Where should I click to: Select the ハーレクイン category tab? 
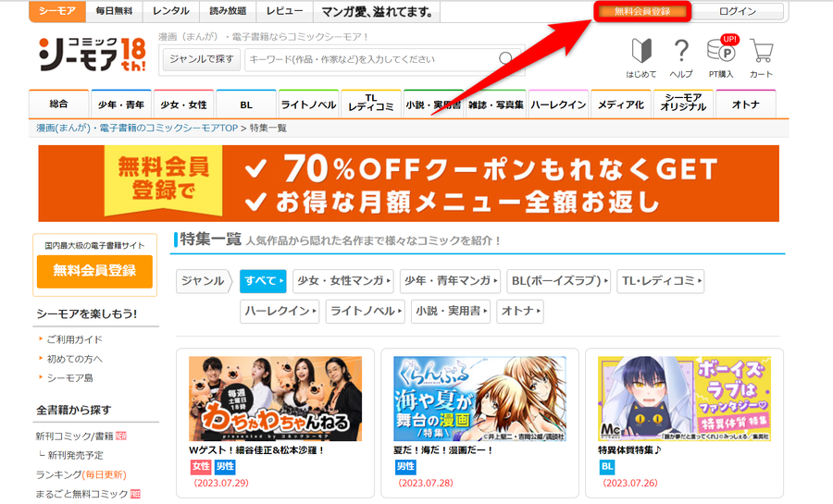(558, 104)
